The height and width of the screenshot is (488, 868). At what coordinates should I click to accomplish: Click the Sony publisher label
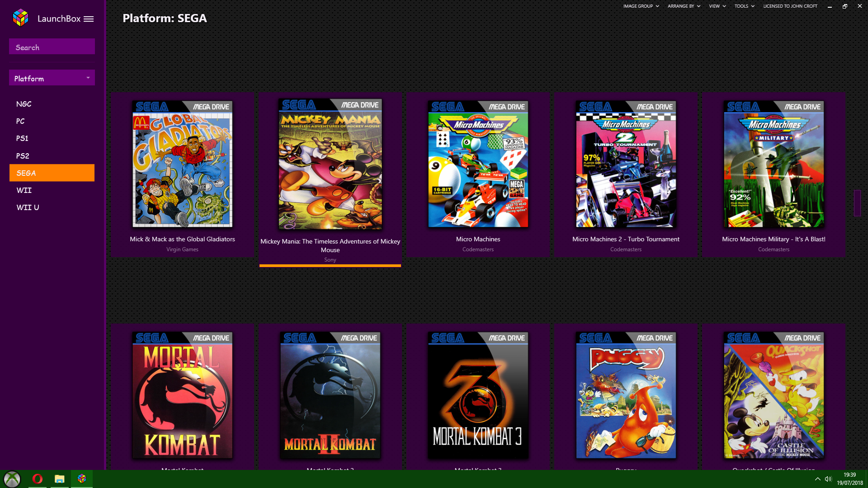pyautogui.click(x=330, y=260)
